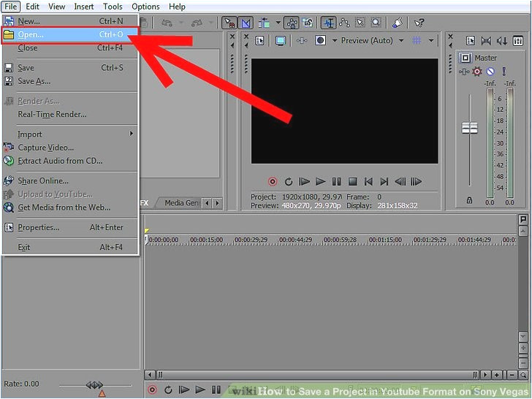Click the What's This help icon
This screenshot has height=399, width=532.
pyautogui.click(x=419, y=23)
